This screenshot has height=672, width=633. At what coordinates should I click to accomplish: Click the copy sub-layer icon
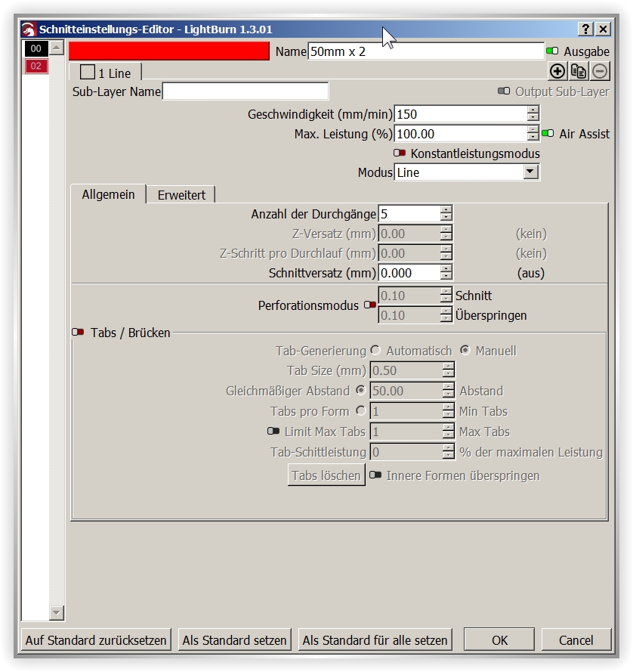[x=579, y=71]
